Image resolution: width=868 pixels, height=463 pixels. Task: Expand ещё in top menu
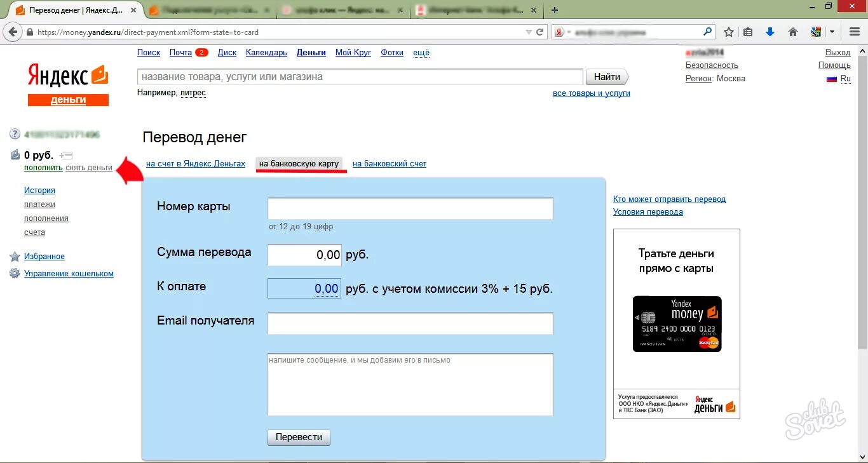tap(421, 53)
